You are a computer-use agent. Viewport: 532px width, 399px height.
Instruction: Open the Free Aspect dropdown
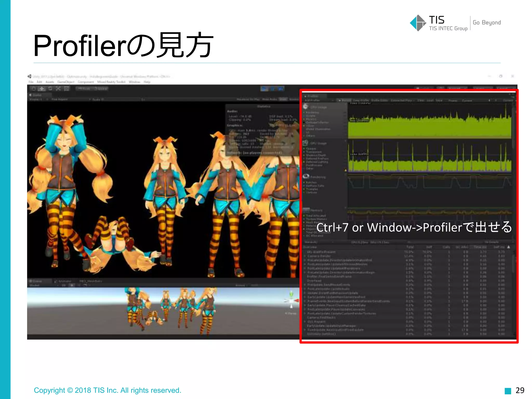click(71, 99)
